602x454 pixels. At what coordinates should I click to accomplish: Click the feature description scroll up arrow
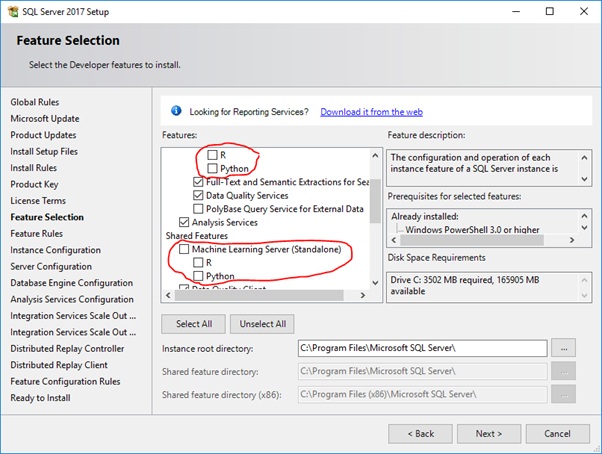pyautogui.click(x=584, y=158)
